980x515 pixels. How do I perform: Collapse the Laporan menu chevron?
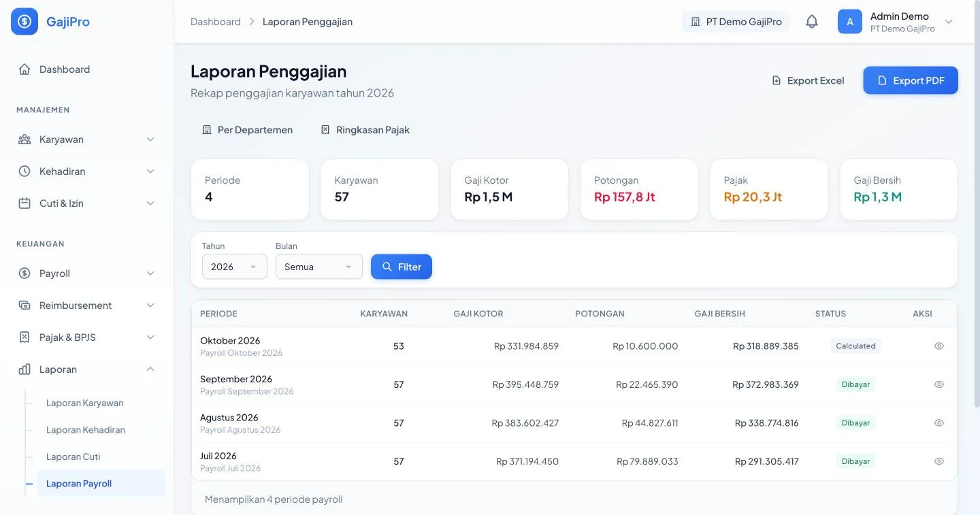(150, 369)
